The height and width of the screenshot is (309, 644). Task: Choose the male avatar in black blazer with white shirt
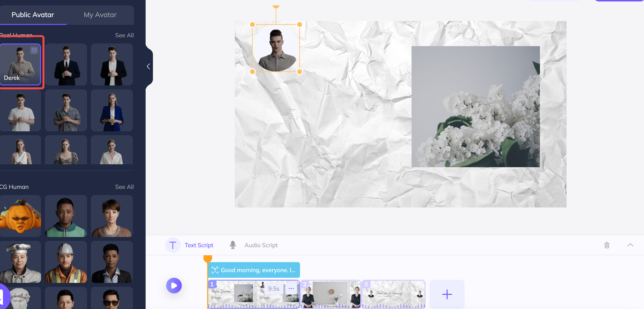click(112, 64)
